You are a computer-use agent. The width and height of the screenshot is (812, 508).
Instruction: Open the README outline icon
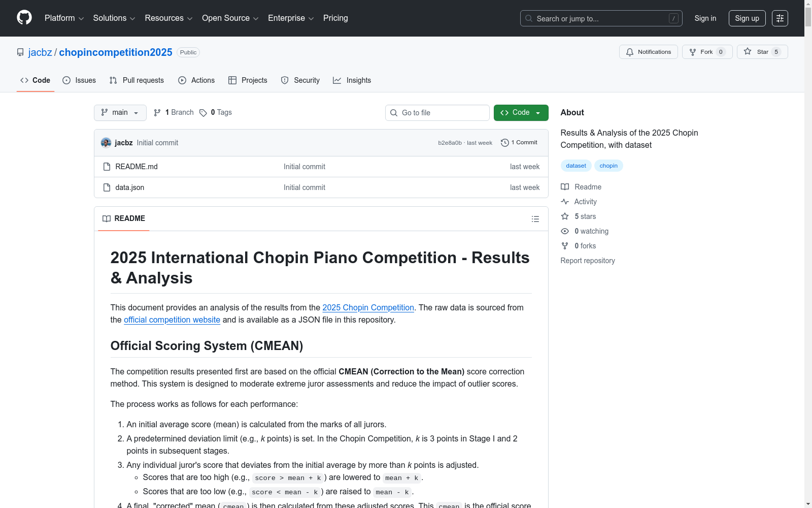click(535, 219)
